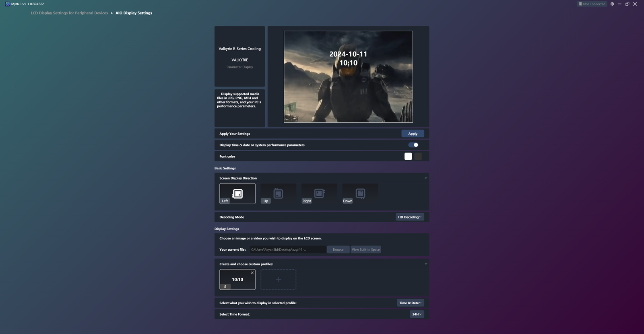Add a new custom profile with plus
Screen dimensions: 644x334
coord(278,279)
